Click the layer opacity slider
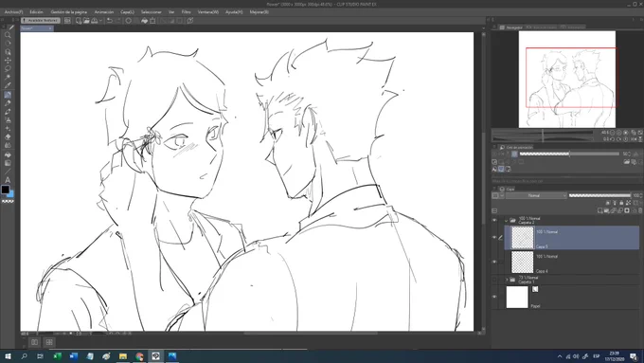Image resolution: width=644 pixels, height=363 pixels. point(599,195)
